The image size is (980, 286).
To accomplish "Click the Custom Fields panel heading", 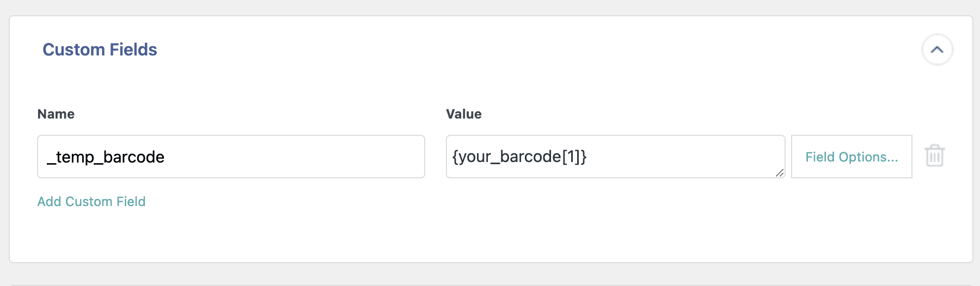I will click(100, 49).
